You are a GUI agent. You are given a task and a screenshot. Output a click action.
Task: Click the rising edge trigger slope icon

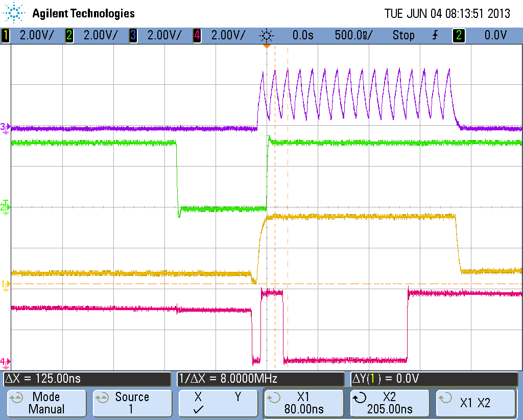435,35
